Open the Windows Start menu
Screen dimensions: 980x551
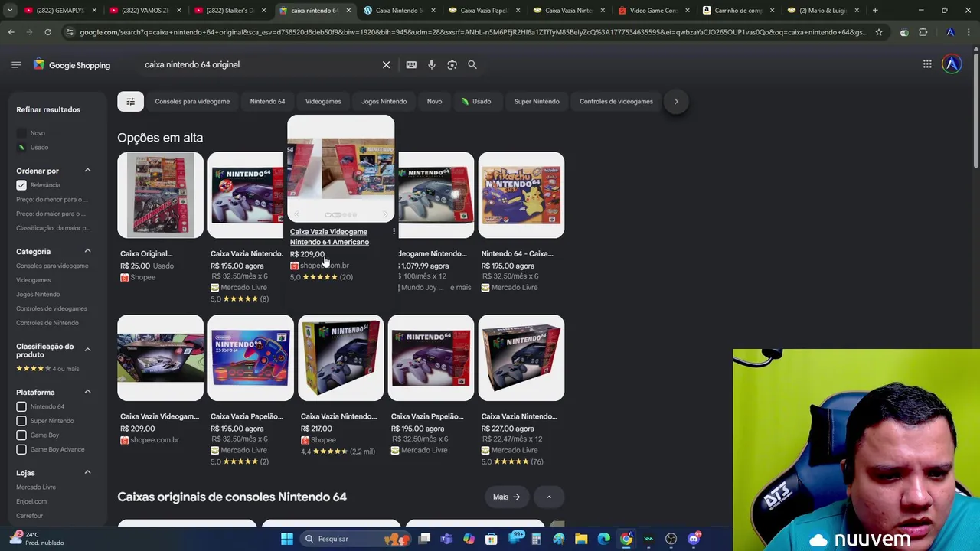pos(287,539)
